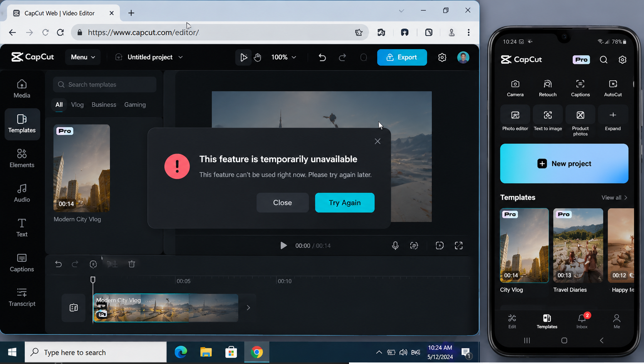Open Windows Start menu

click(12, 352)
